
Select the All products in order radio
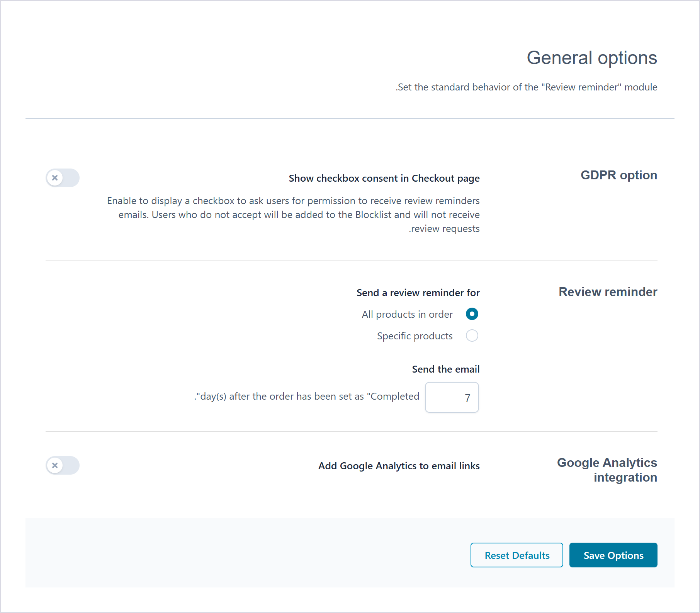click(x=472, y=314)
